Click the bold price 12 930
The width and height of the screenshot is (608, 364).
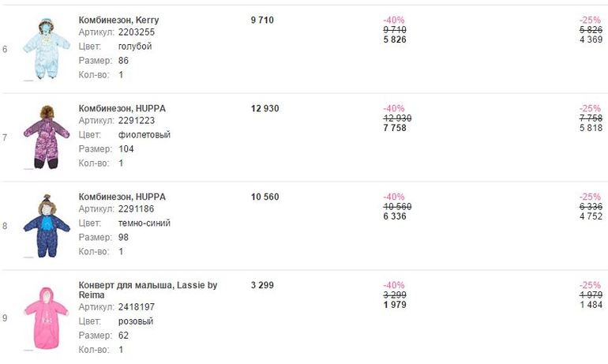[265, 108]
